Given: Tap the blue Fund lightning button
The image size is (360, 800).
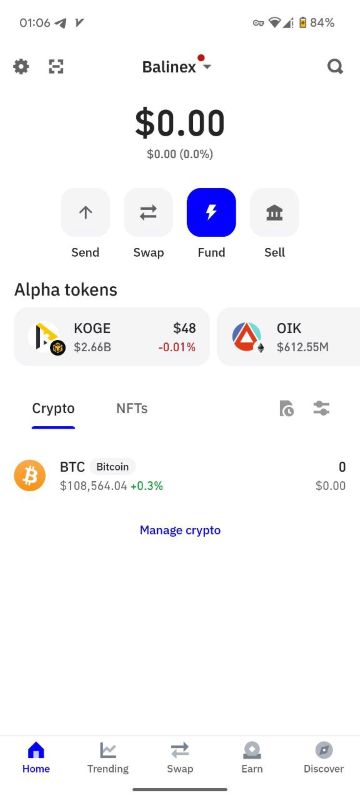Looking at the screenshot, I should pyautogui.click(x=212, y=212).
